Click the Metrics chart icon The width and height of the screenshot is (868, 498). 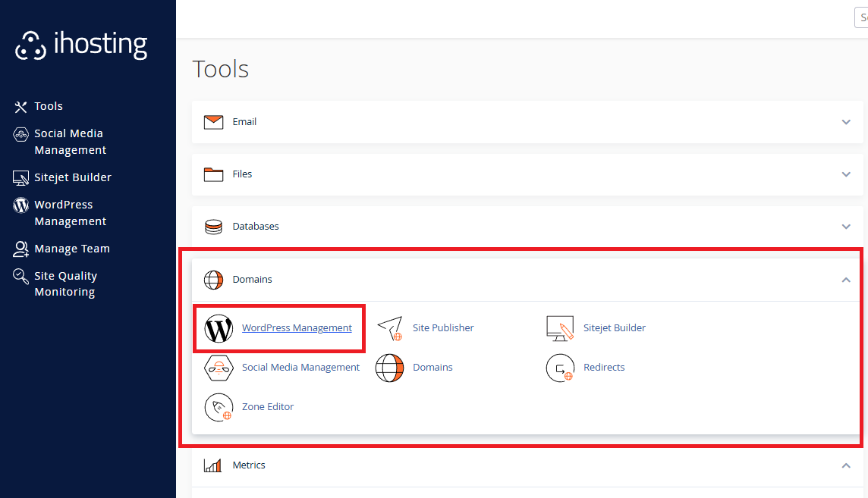[x=213, y=465]
